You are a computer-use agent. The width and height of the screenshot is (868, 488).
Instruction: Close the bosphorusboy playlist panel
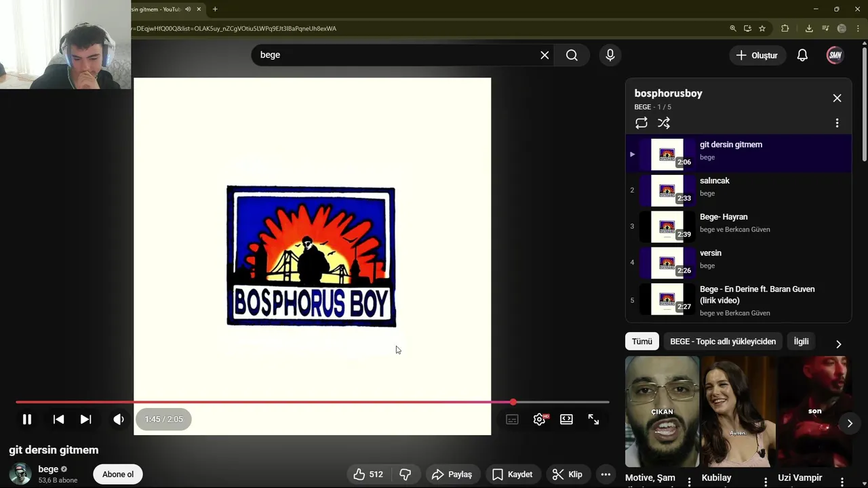(x=837, y=98)
